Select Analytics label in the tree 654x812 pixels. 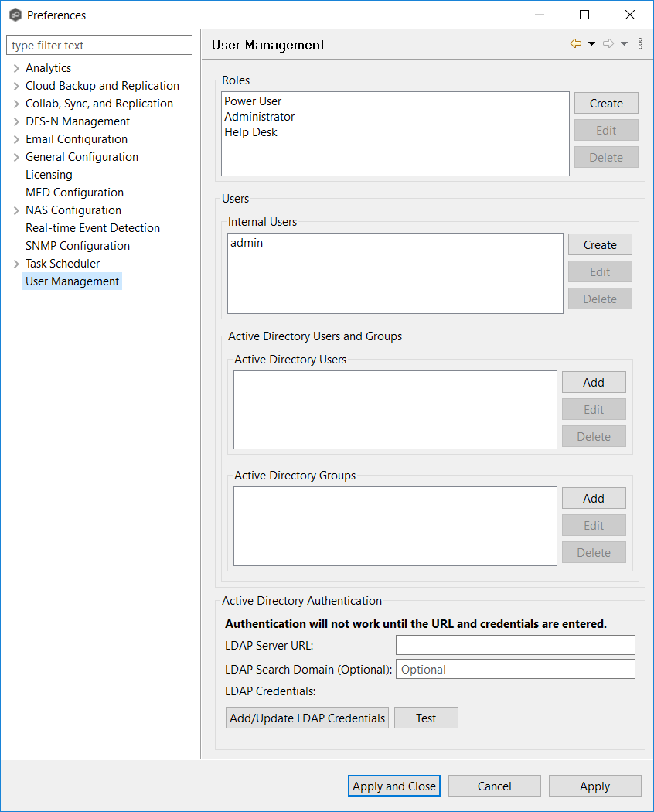pyautogui.click(x=48, y=68)
